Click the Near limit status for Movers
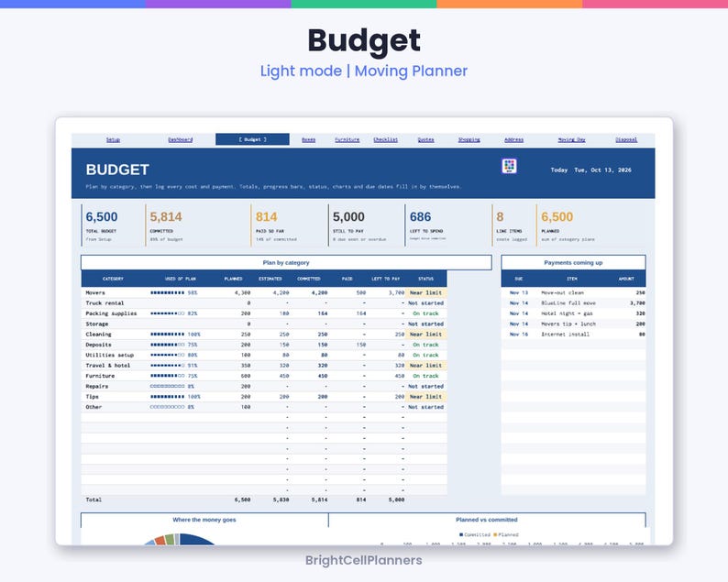This screenshot has width=728, height=582. point(425,293)
